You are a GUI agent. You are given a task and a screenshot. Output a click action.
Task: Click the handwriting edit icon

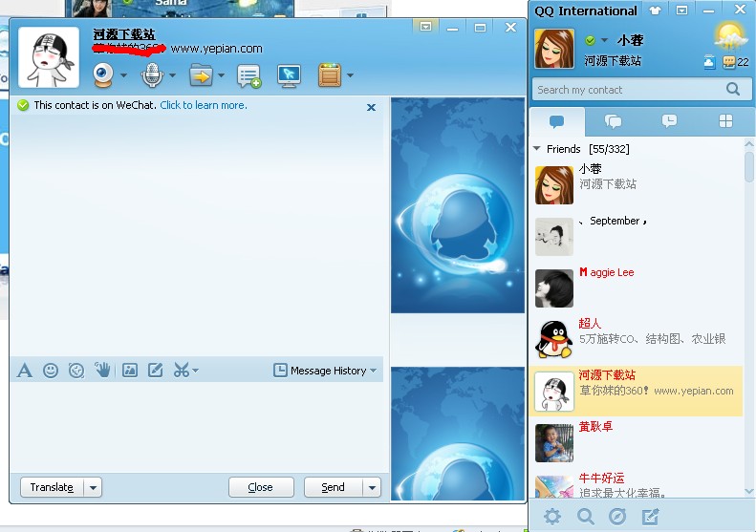coord(155,370)
